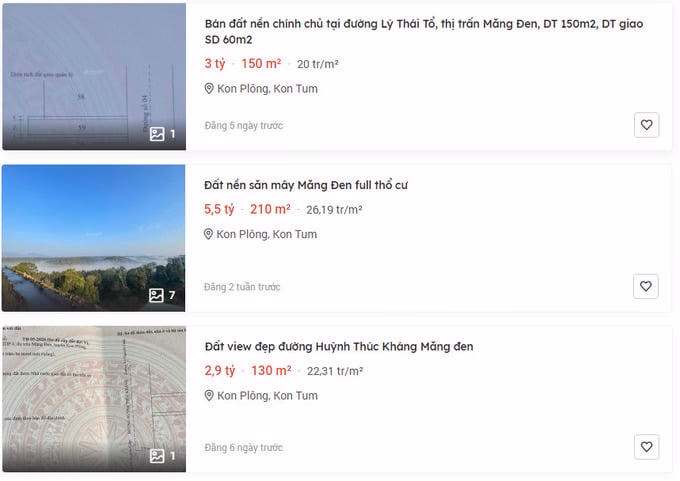Click location pin of the 2,9 tỷ listing
The image size is (680, 481).
pos(209,396)
